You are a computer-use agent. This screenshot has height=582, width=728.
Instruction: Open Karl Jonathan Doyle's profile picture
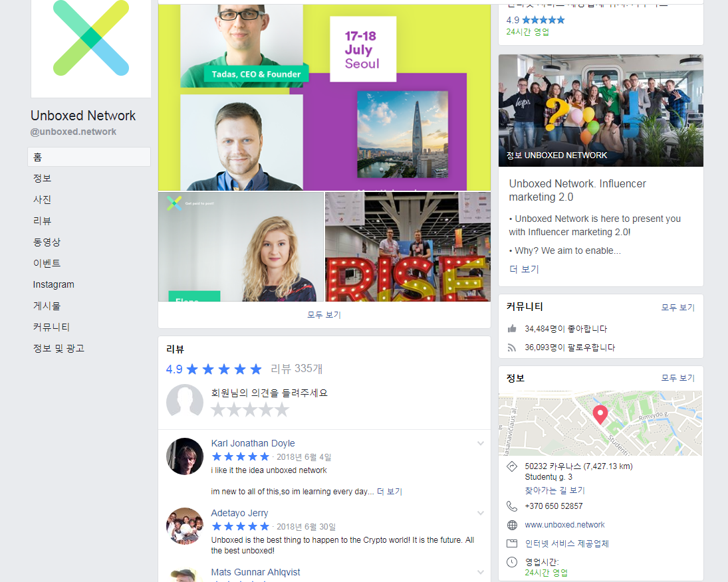point(185,456)
